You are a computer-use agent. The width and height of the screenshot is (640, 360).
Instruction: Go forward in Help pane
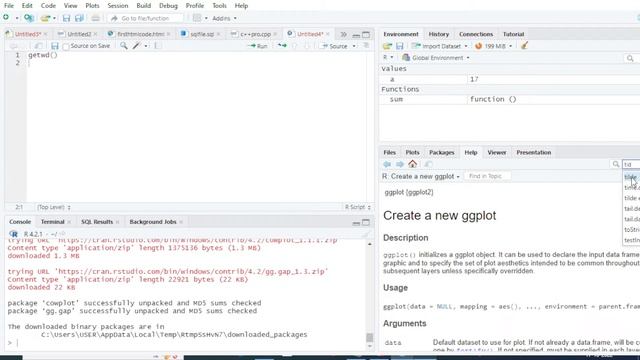(x=400, y=164)
